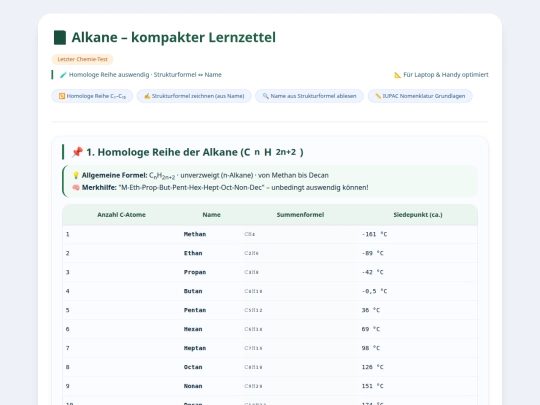Click the Name column header
The width and height of the screenshot is (540, 405).
point(211,215)
